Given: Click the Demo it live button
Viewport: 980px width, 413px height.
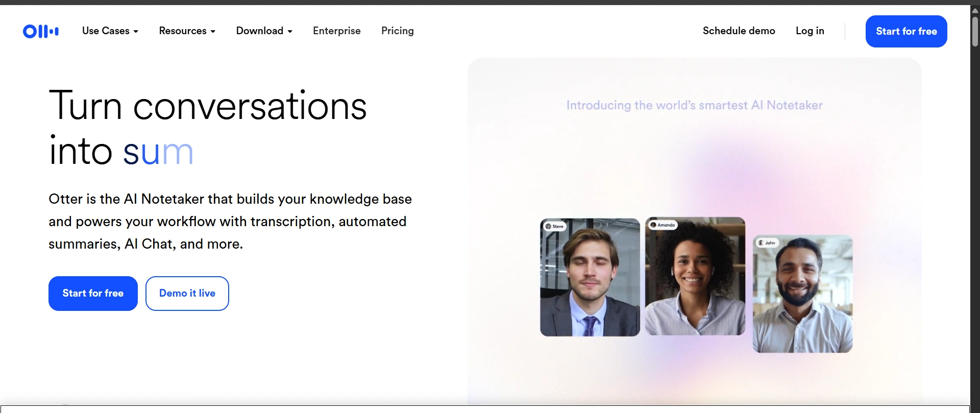Looking at the screenshot, I should pos(187,294).
